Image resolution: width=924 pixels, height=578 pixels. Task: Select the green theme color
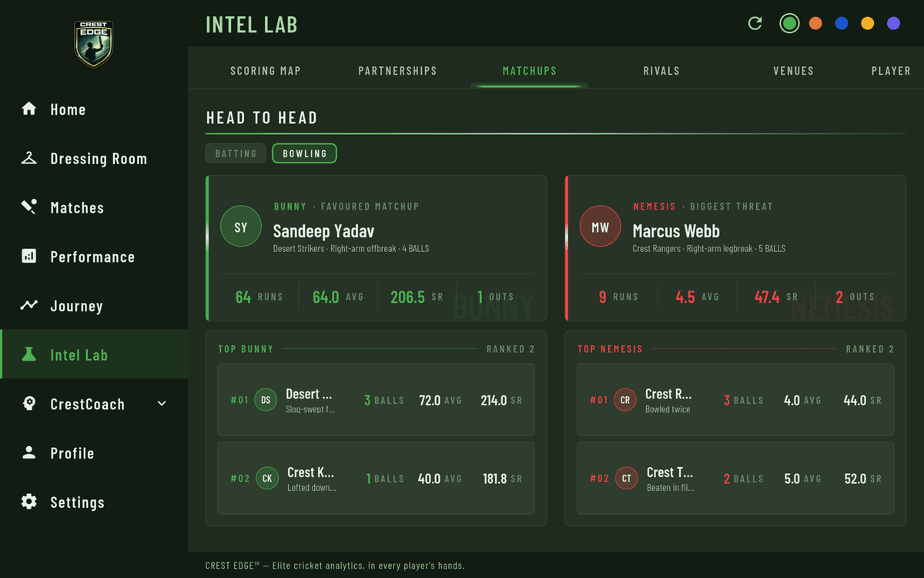[789, 23]
